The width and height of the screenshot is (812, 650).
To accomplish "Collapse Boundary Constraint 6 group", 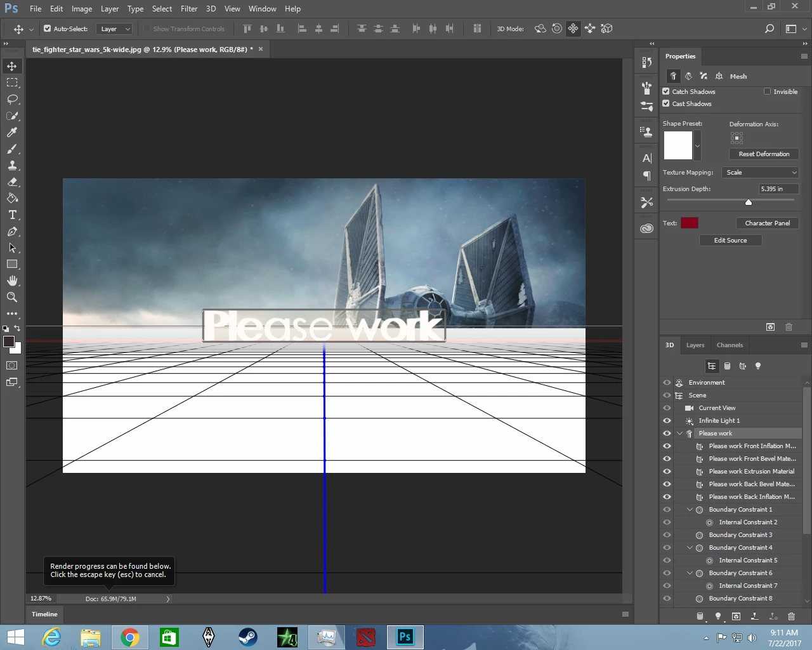I will 690,573.
